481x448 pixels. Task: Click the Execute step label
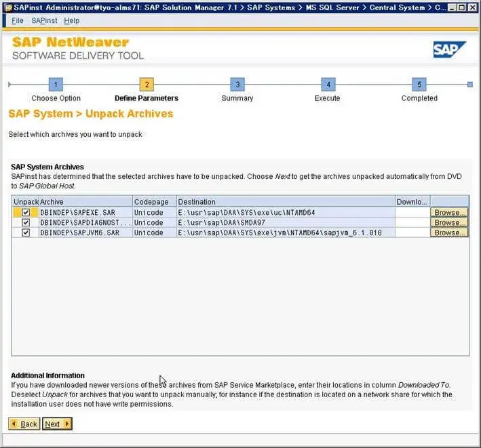click(x=327, y=98)
